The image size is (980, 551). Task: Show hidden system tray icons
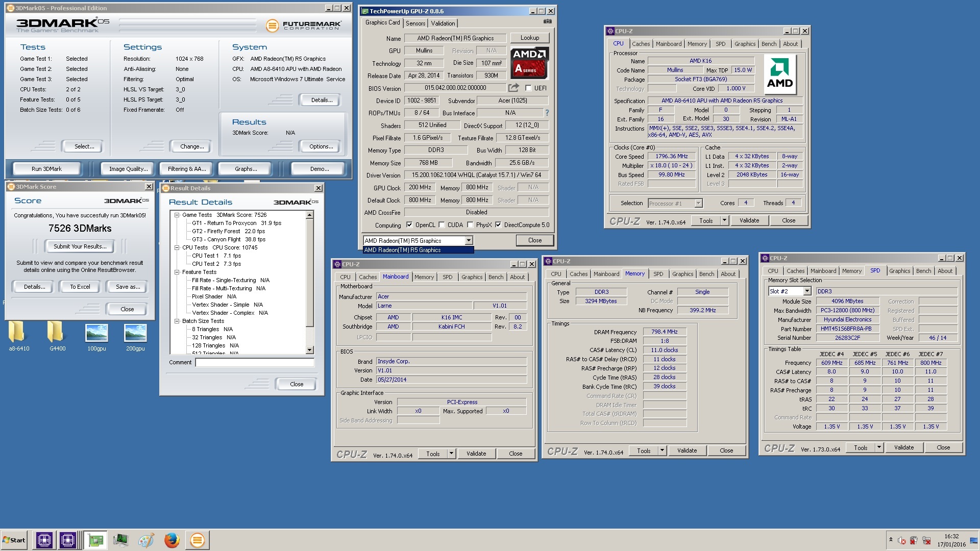pyautogui.click(x=891, y=539)
